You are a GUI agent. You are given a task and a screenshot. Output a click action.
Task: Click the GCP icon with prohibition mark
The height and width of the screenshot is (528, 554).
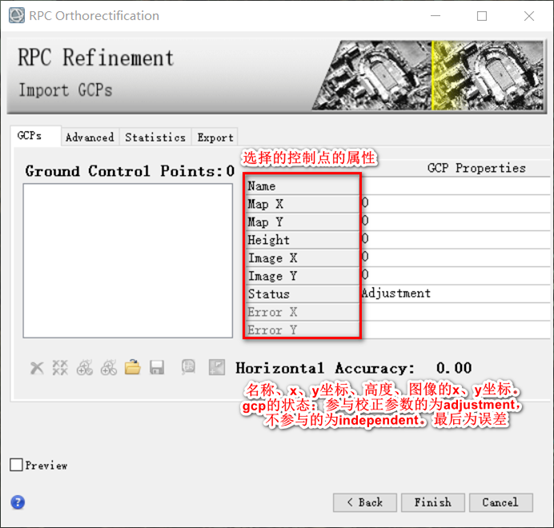(x=108, y=368)
